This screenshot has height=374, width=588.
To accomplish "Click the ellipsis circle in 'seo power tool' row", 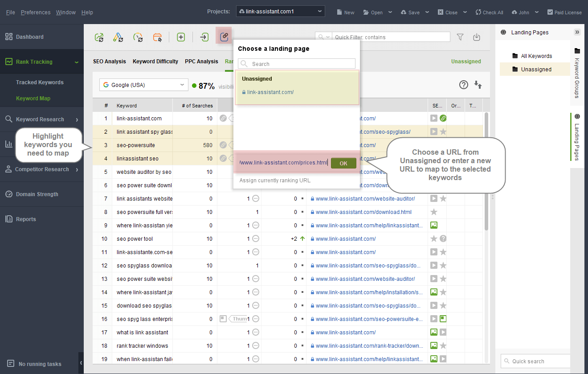I will tap(256, 239).
